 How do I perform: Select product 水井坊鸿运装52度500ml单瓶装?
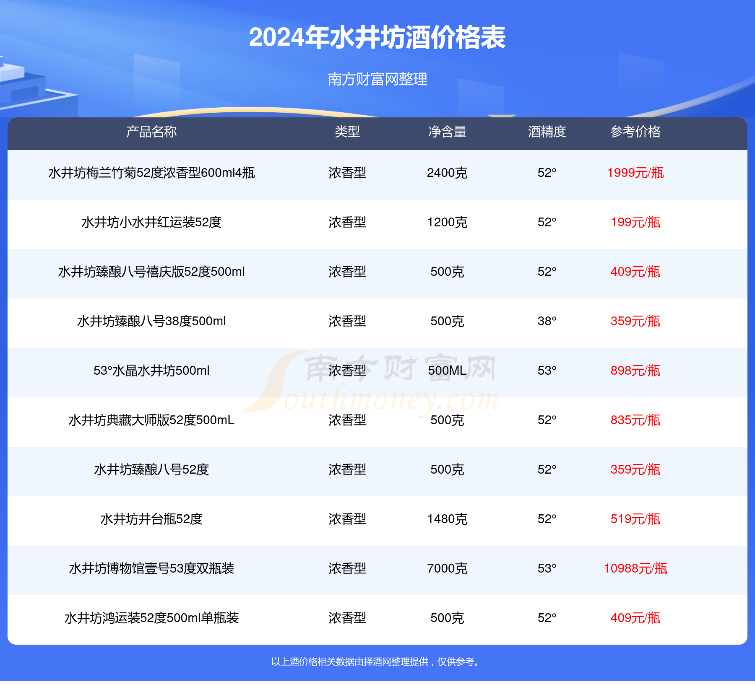pos(151,618)
